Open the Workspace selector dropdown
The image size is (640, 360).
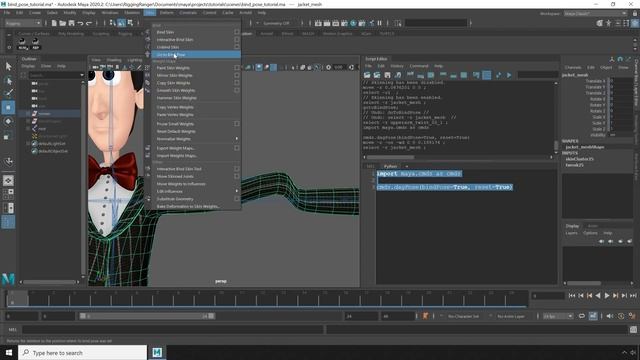596,13
